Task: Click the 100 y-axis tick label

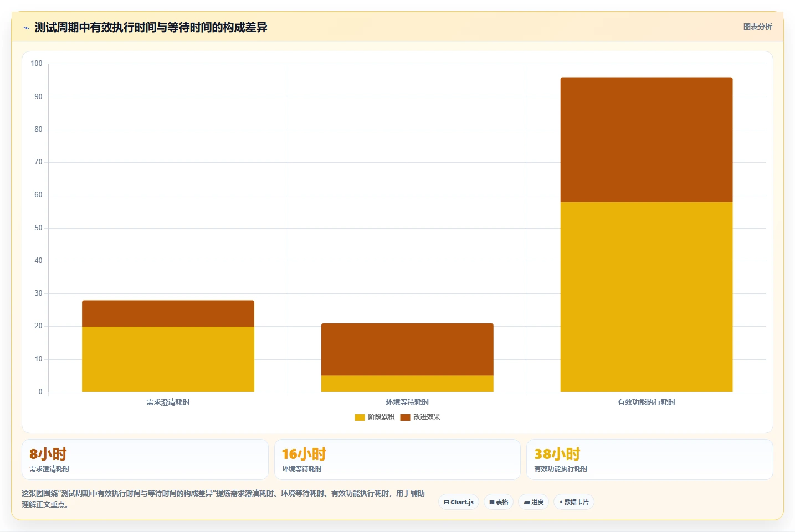Action: click(x=37, y=64)
